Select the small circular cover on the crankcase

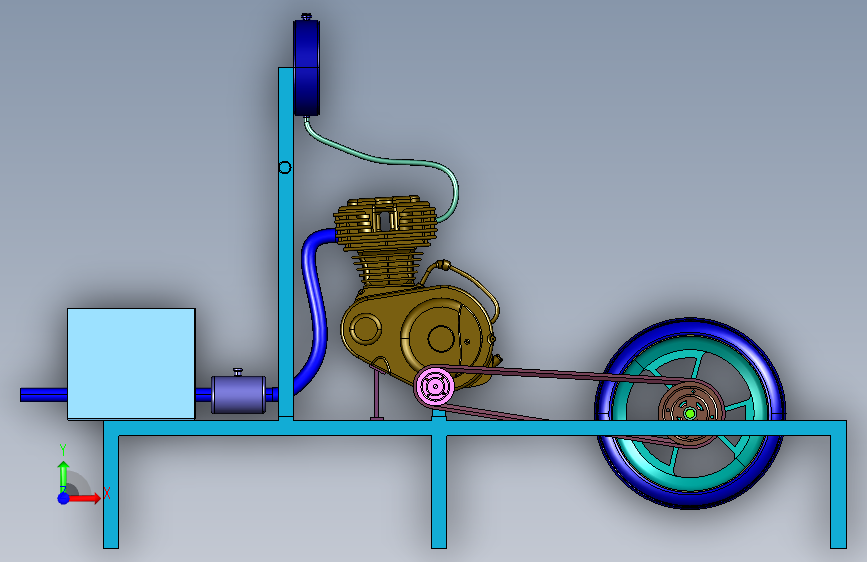(x=364, y=327)
